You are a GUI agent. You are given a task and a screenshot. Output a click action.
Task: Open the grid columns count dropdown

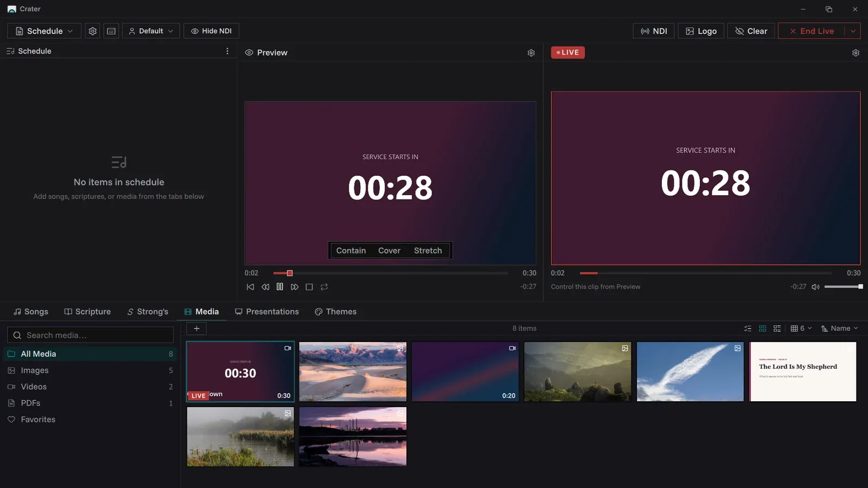(x=801, y=329)
